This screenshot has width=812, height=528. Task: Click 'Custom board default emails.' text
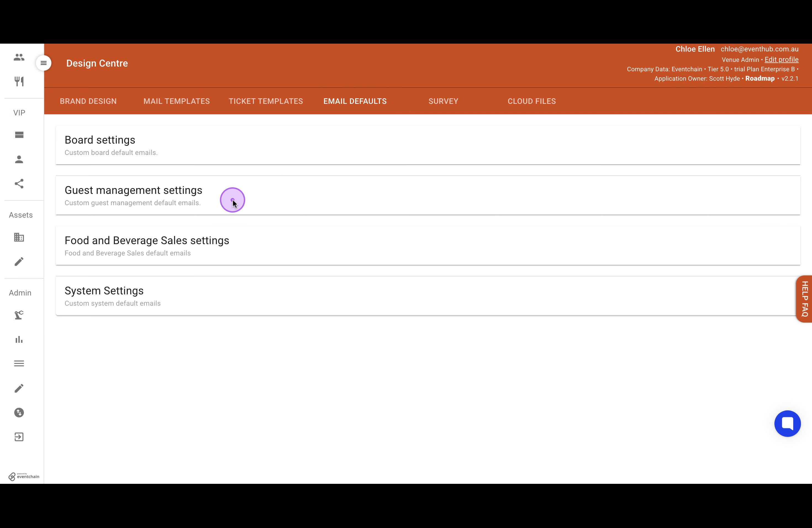tap(111, 153)
